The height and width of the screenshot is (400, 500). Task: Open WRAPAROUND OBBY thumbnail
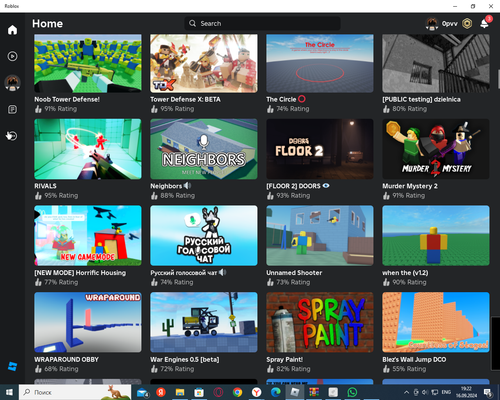[88, 322]
